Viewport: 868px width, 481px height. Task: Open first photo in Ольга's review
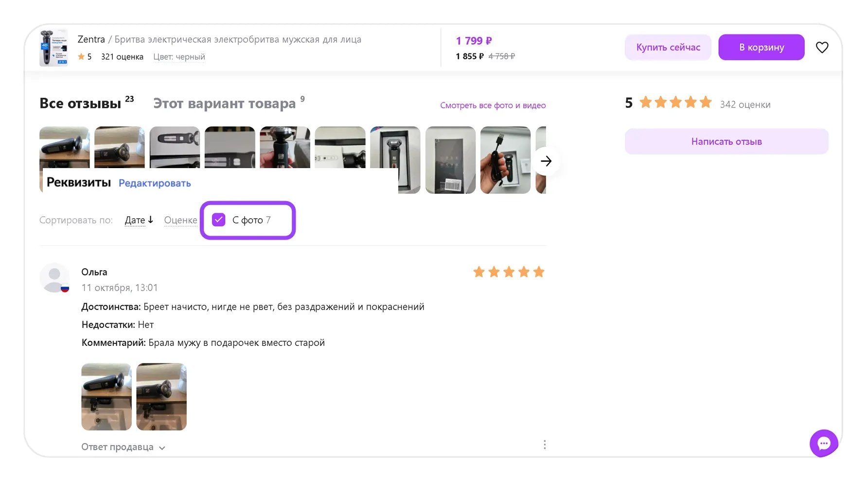point(106,396)
